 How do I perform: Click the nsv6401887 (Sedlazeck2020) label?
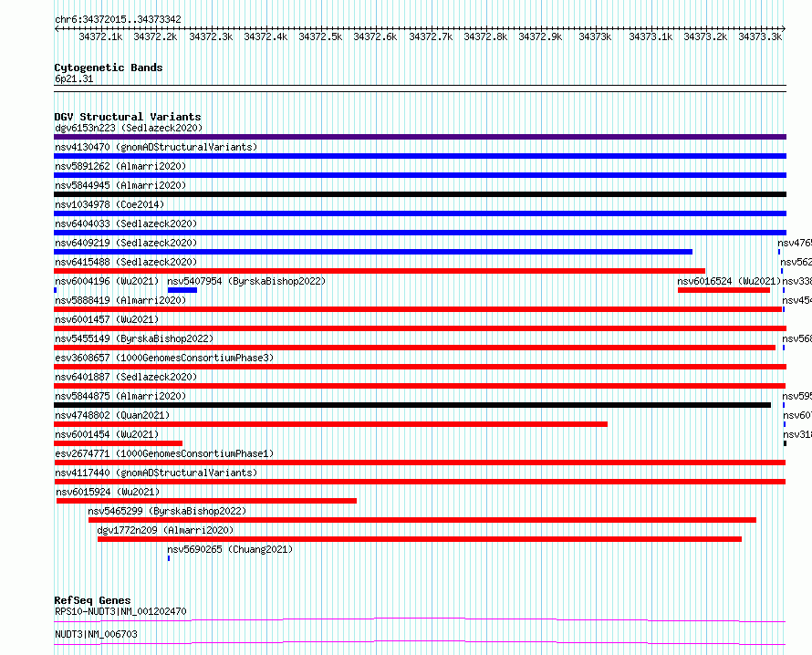click(x=126, y=377)
